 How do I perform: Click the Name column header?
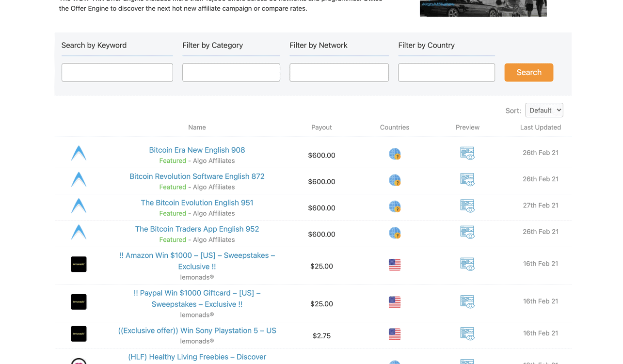tap(197, 127)
